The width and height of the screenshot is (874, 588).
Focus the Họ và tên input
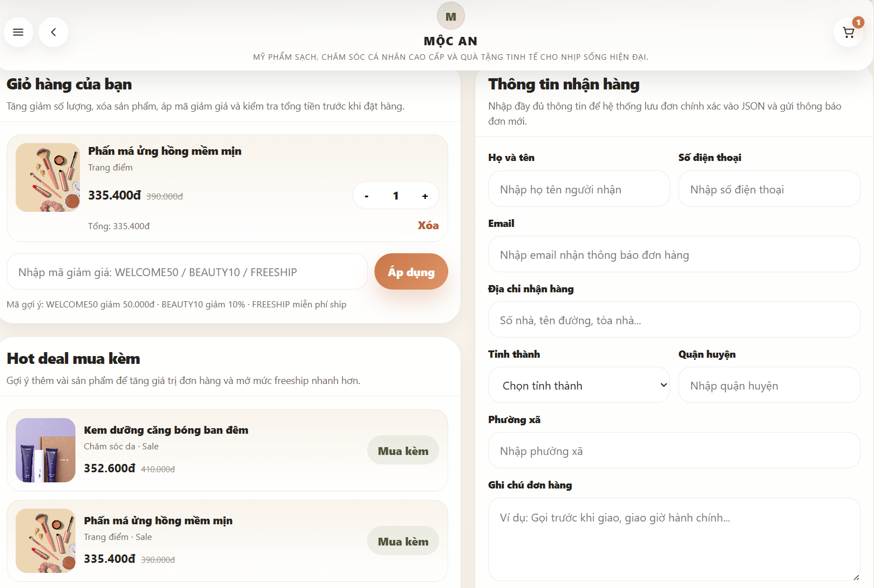coord(578,189)
